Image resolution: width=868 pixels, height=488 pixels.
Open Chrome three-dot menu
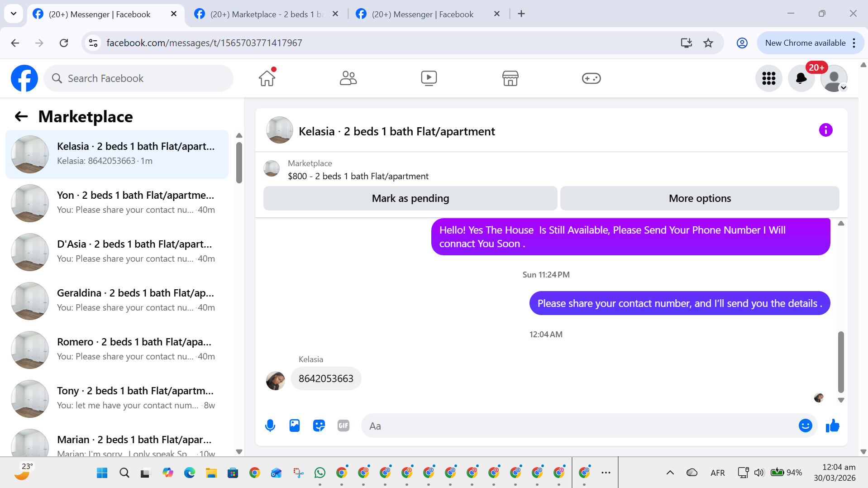[x=854, y=43]
